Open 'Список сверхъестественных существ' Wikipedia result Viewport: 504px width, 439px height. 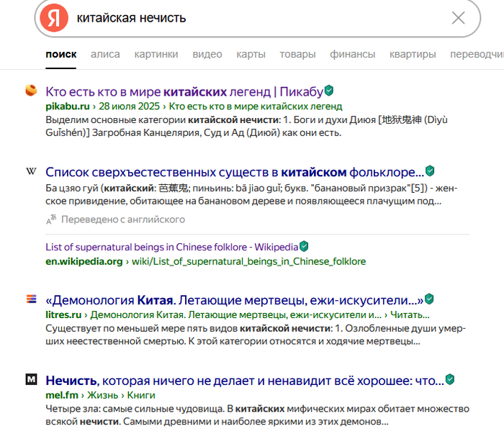(234, 172)
